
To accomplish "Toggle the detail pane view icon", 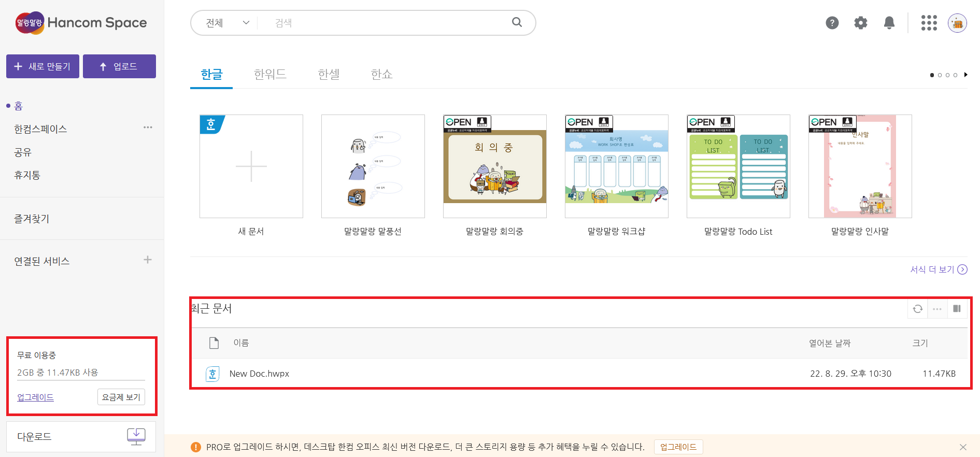I will [957, 309].
